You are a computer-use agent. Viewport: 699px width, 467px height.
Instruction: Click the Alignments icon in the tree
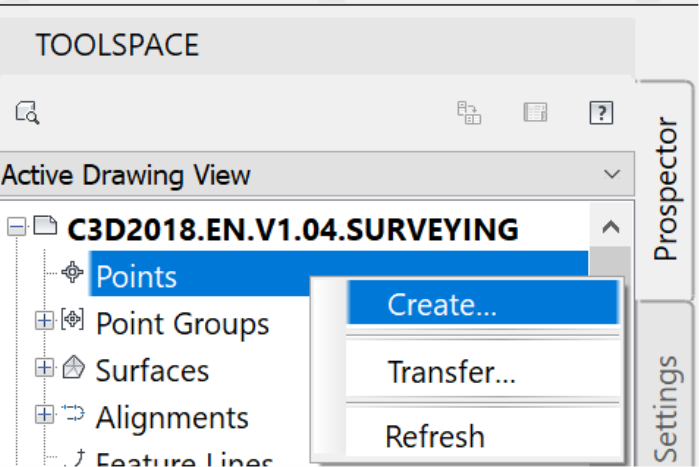(74, 414)
